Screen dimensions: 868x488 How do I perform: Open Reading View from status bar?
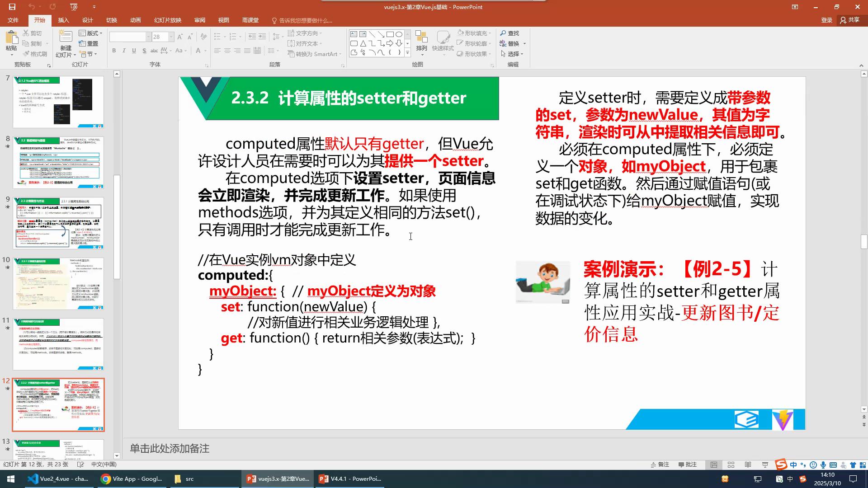(748, 465)
